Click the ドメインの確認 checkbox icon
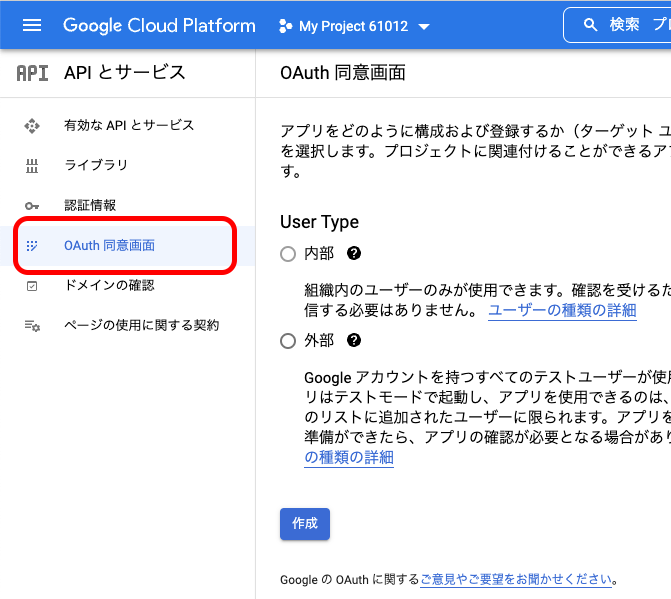The width and height of the screenshot is (671, 599). pyautogui.click(x=32, y=286)
